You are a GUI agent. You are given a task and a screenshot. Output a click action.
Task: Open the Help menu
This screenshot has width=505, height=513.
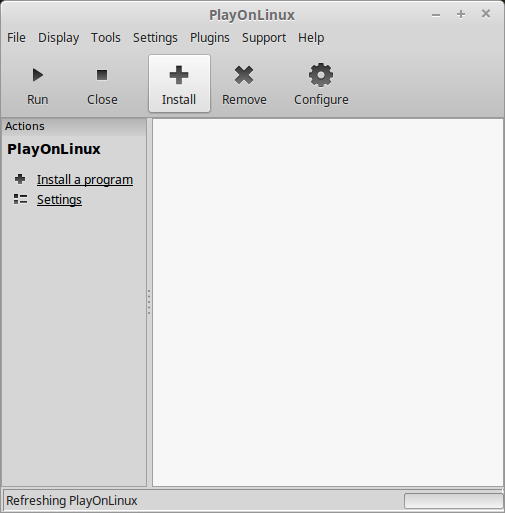click(x=311, y=38)
